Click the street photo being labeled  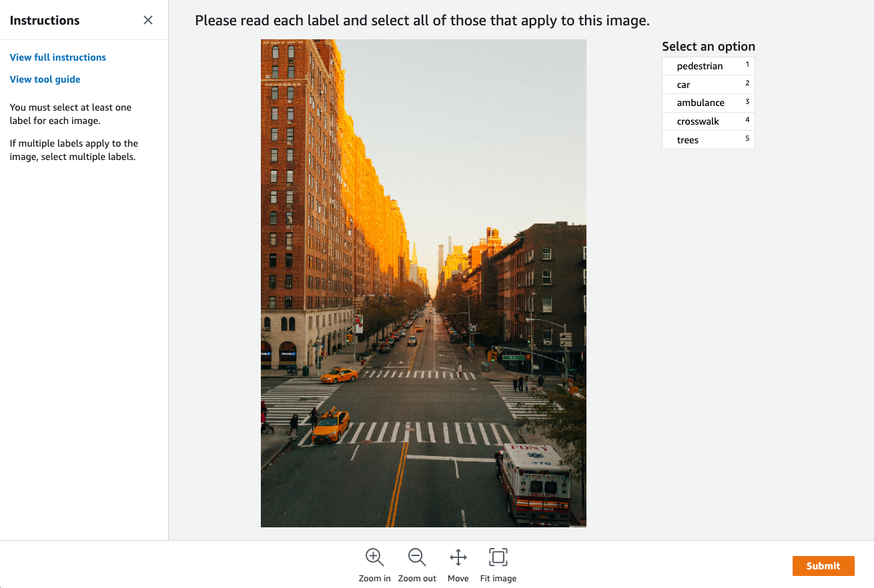click(x=424, y=283)
